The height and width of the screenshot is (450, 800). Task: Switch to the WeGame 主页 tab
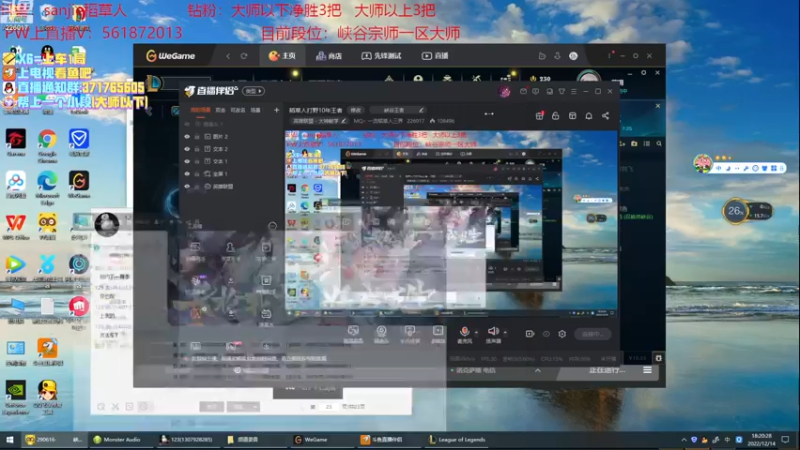pos(282,56)
